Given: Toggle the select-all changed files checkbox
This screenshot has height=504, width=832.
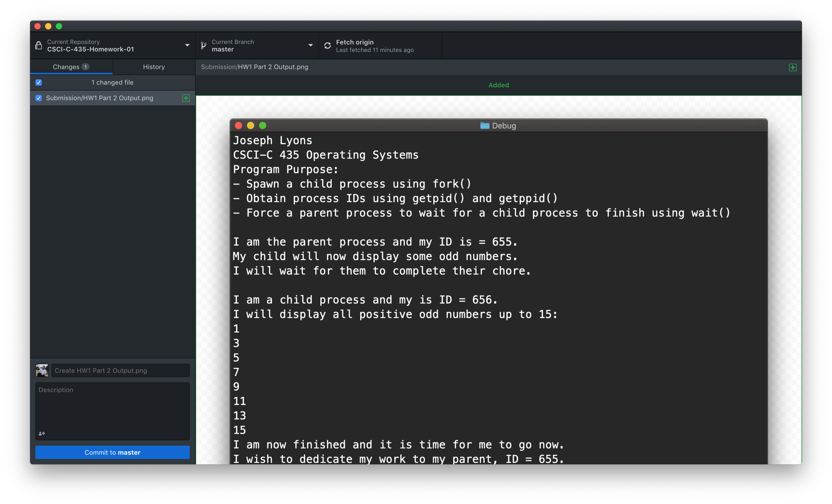Looking at the screenshot, I should click(39, 82).
